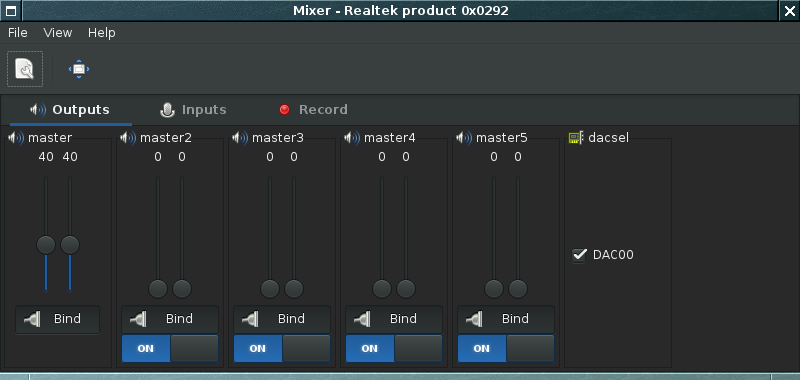Open the File menu
Viewport: 800px width, 380px height.
(x=18, y=33)
